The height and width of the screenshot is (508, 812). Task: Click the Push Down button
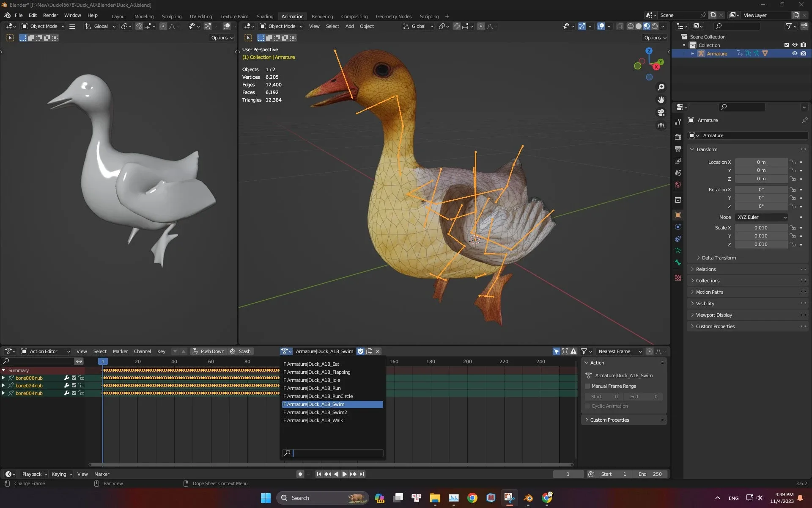coord(209,351)
